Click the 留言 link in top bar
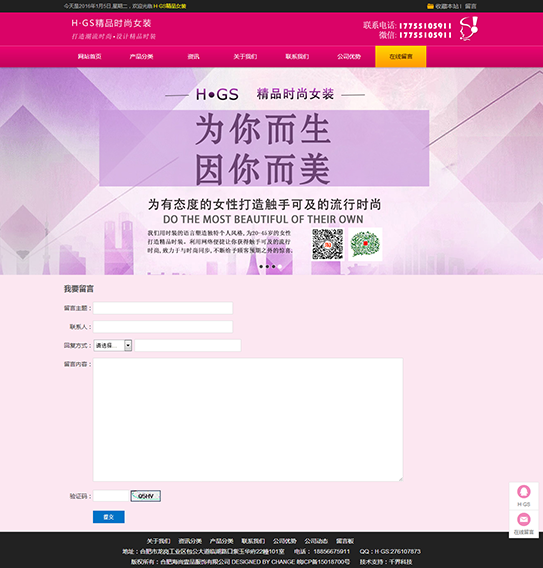The height and width of the screenshot is (568, 543). coord(471,6)
